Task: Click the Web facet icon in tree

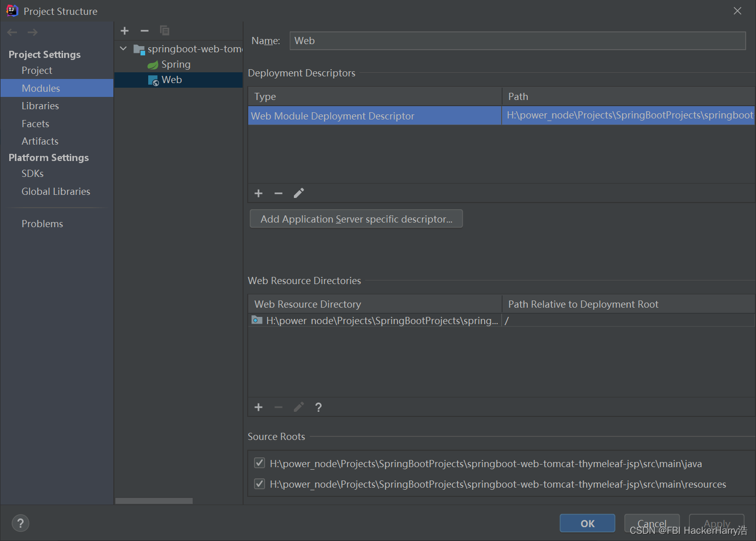Action: click(153, 80)
